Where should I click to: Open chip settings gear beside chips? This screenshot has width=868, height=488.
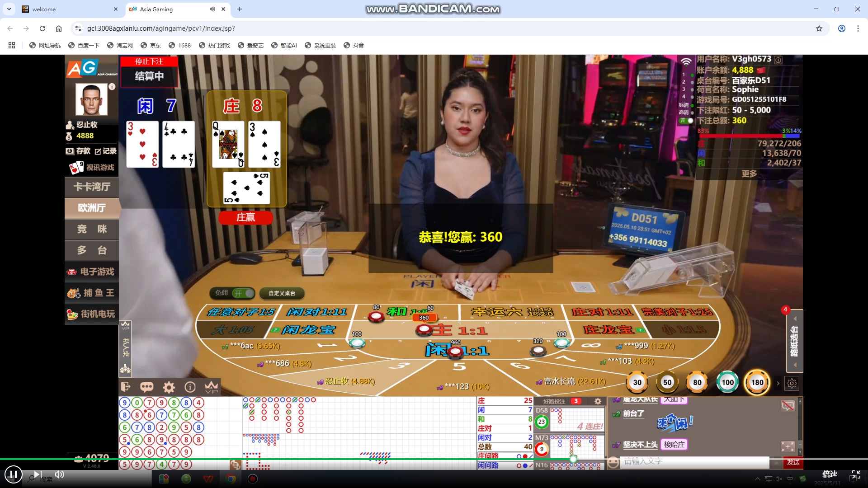(792, 383)
